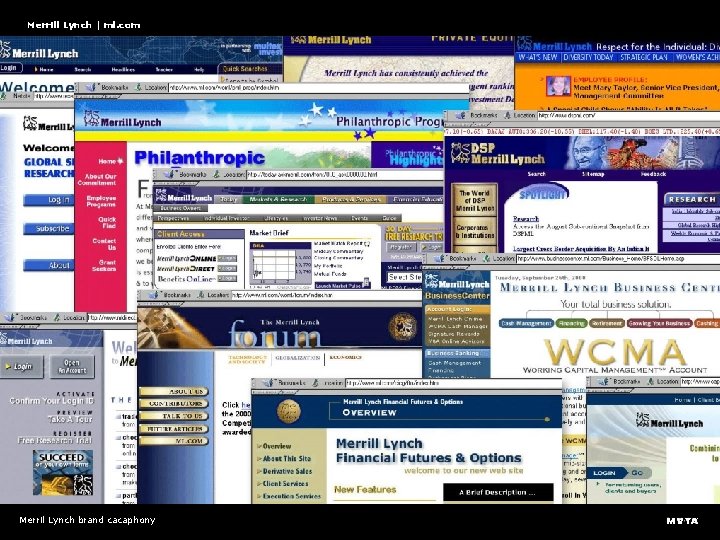720x540 pixels.
Task: Click About Us button in Forum sidebar
Action: tap(174, 391)
